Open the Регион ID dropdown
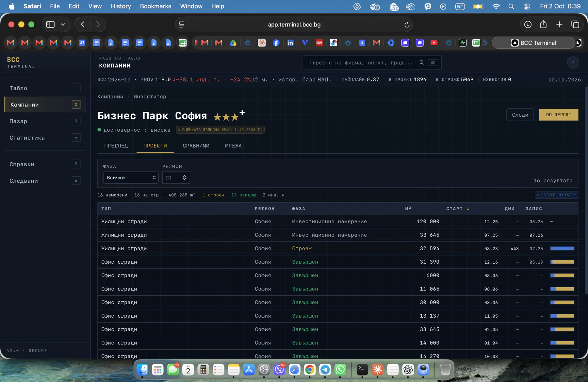Image resolution: width=588 pixels, height=382 pixels. (x=176, y=177)
